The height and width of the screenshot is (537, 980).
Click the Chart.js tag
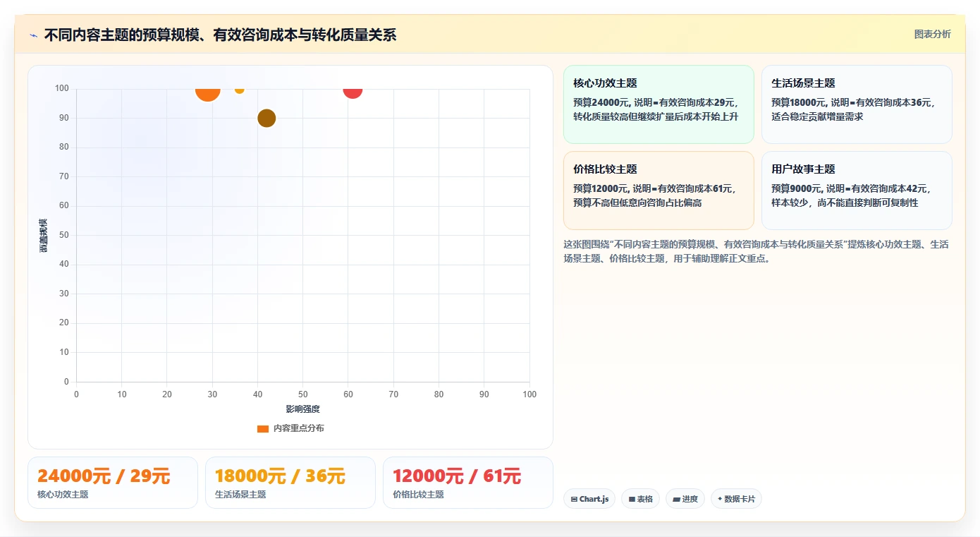click(589, 499)
